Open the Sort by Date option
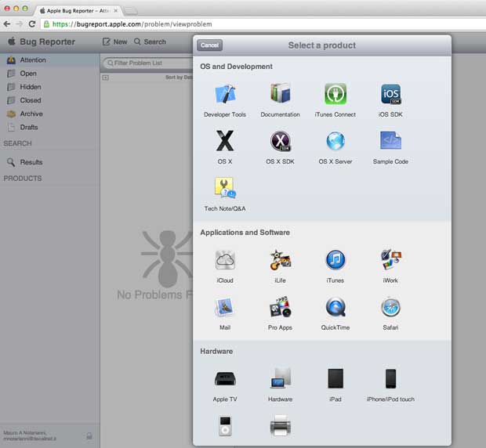The image size is (486, 448). tap(179, 78)
